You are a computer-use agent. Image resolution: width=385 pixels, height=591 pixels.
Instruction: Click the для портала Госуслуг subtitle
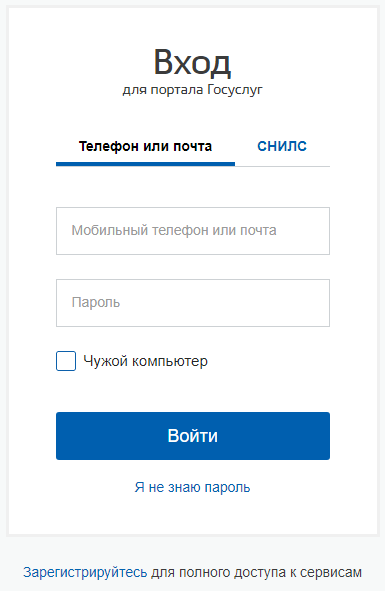[192, 90]
